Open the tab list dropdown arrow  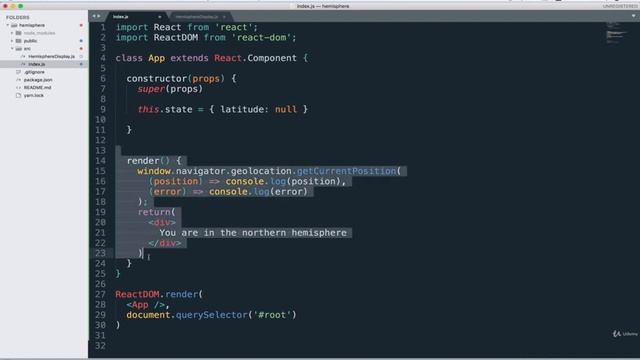(633, 16)
